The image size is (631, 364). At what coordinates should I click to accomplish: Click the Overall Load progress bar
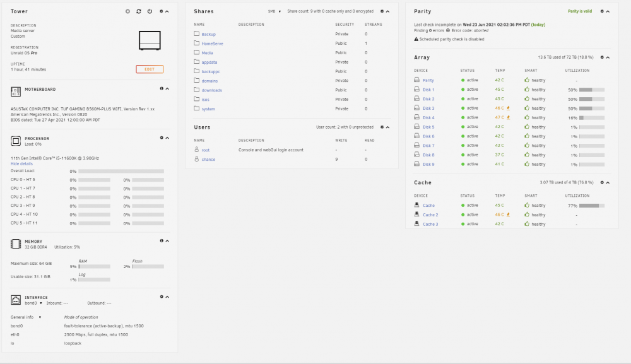tap(121, 171)
